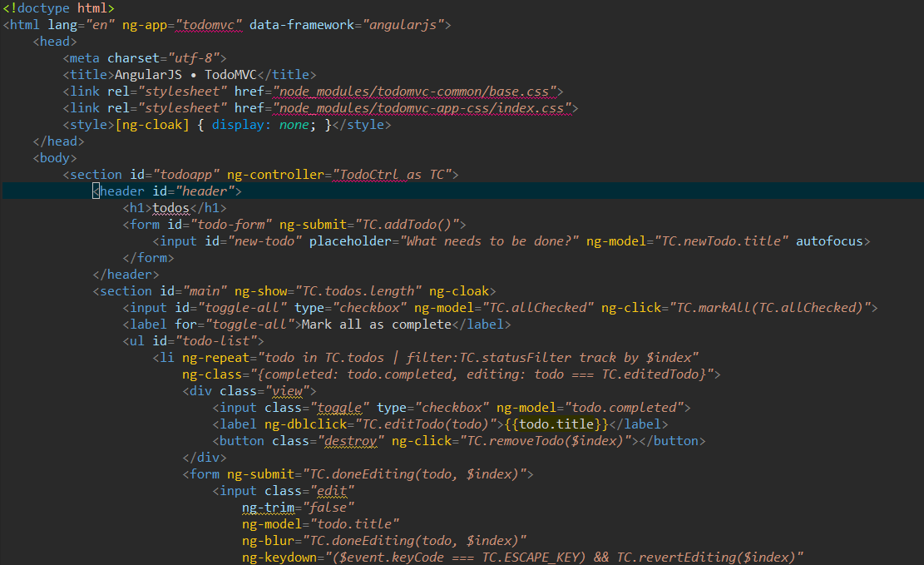Click the closing </head> tag
The width and height of the screenshot is (924, 565).
58,141
